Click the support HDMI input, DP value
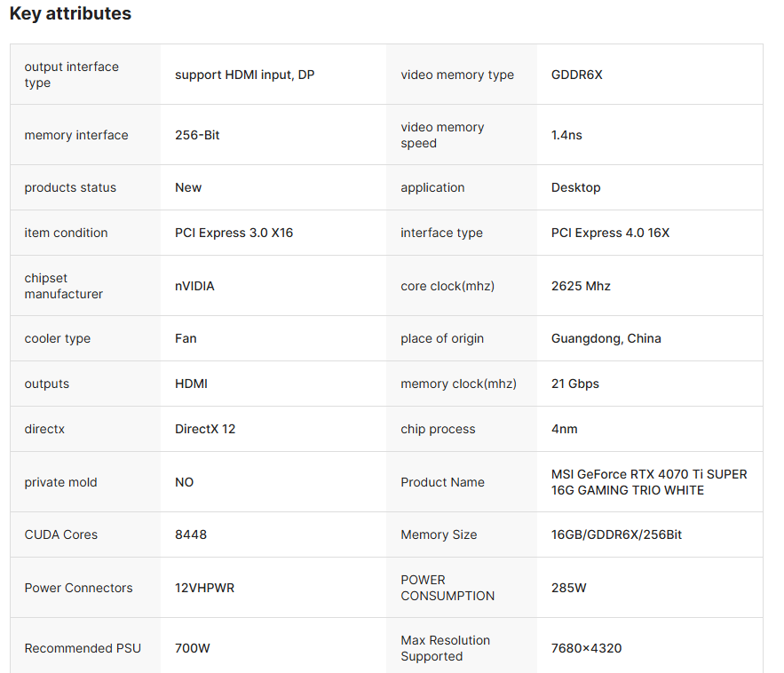The image size is (784, 673). click(x=244, y=75)
